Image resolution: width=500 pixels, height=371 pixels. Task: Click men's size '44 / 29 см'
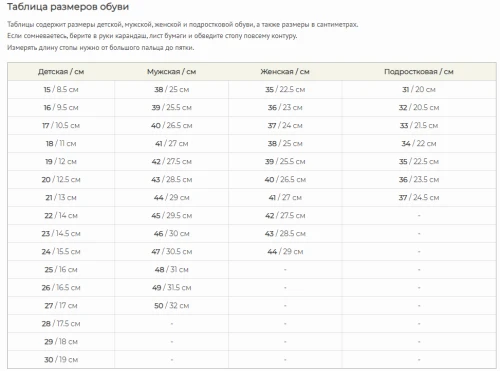tap(172, 198)
